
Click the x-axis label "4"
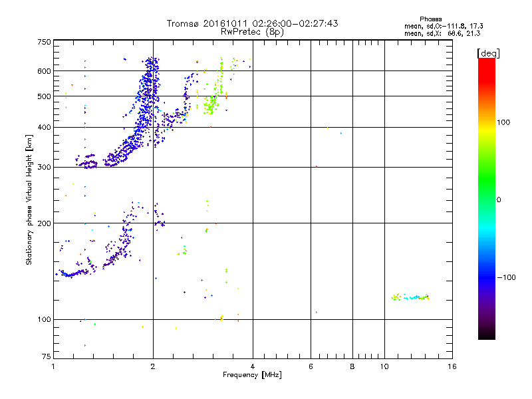(253, 366)
